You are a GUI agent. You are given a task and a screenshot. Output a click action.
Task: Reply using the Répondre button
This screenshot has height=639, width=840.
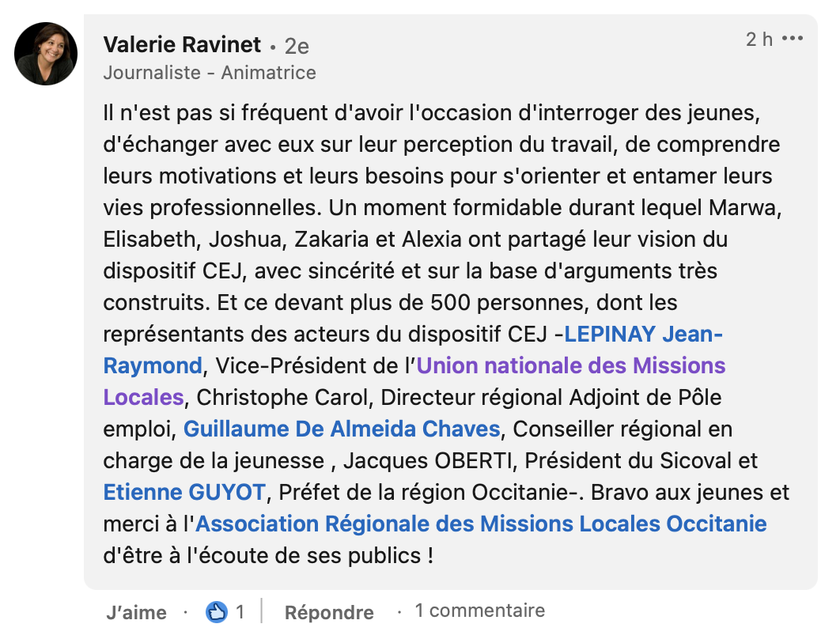(x=329, y=611)
